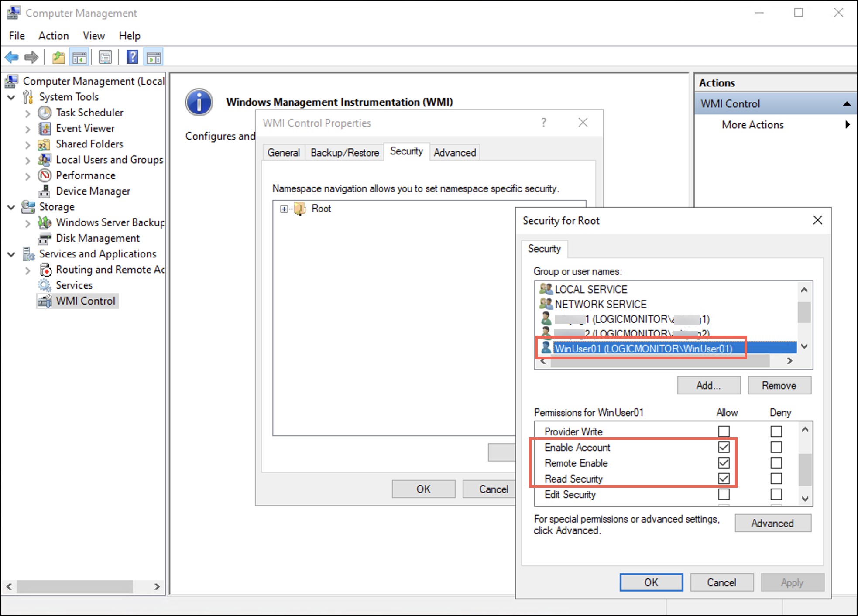The width and height of the screenshot is (858, 616).
Task: Open the More Actions submenu arrow
Action: [x=848, y=125]
